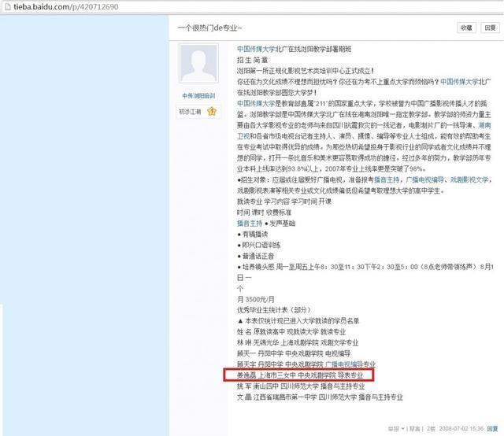This screenshot has width=504, height=436.
Task: Click the row 顾天一 丹阳中学 中央戏剧学院
Action: coord(294,353)
